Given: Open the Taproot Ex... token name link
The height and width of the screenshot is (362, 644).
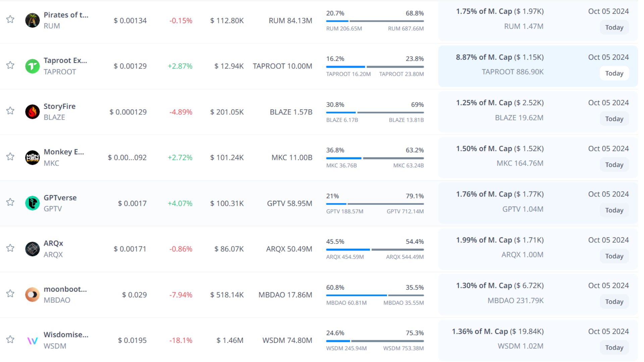Looking at the screenshot, I should click(65, 61).
